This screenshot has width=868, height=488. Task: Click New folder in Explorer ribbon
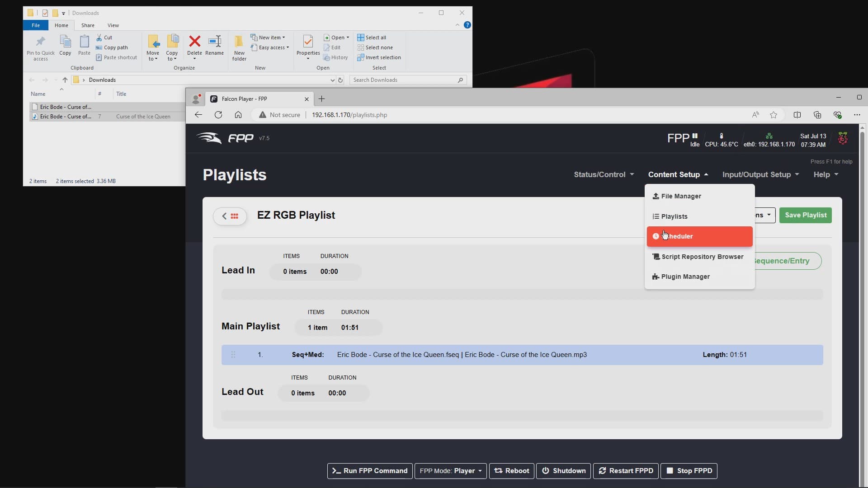[x=239, y=48]
